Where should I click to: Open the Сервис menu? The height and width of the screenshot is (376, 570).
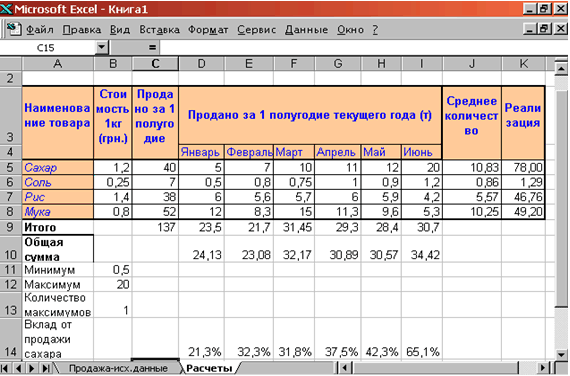point(257,30)
